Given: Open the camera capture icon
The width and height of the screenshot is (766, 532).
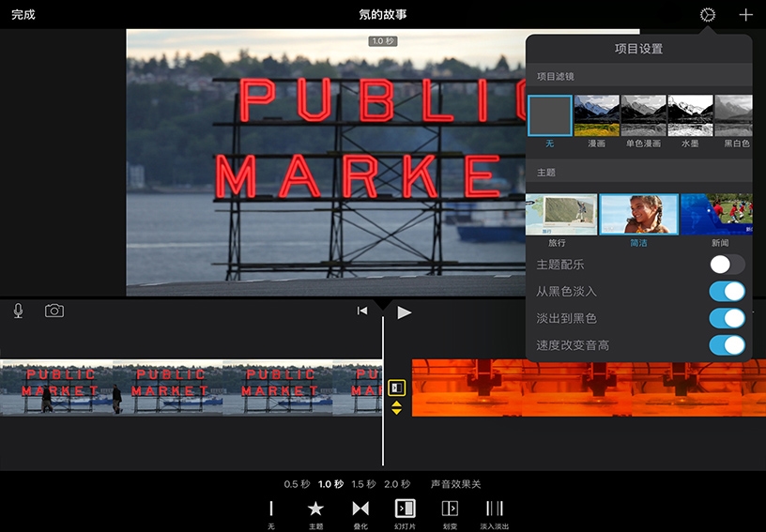Looking at the screenshot, I should (54, 312).
